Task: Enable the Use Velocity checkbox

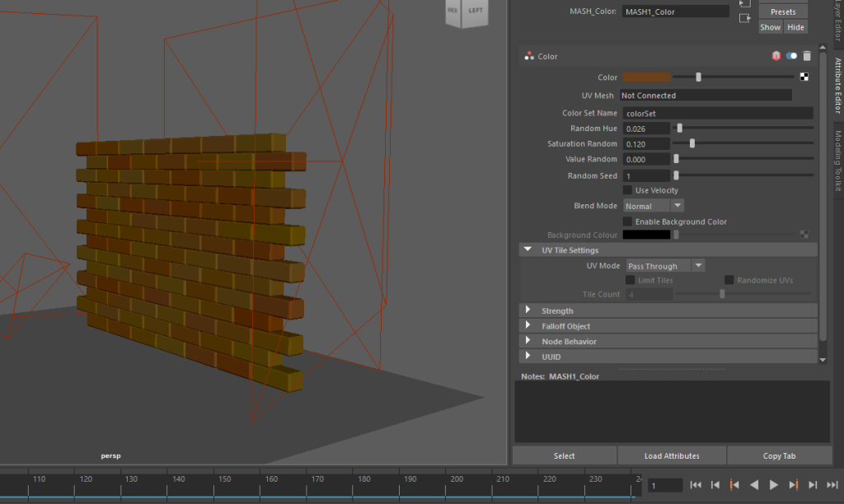Action: click(x=628, y=190)
